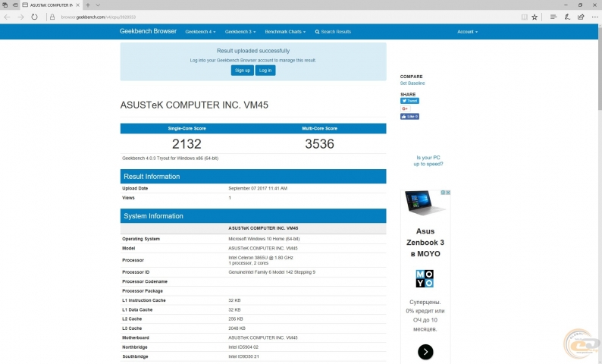Click the 'ASUSTeK COMPUTER INC. VM45' page heading

194,105
